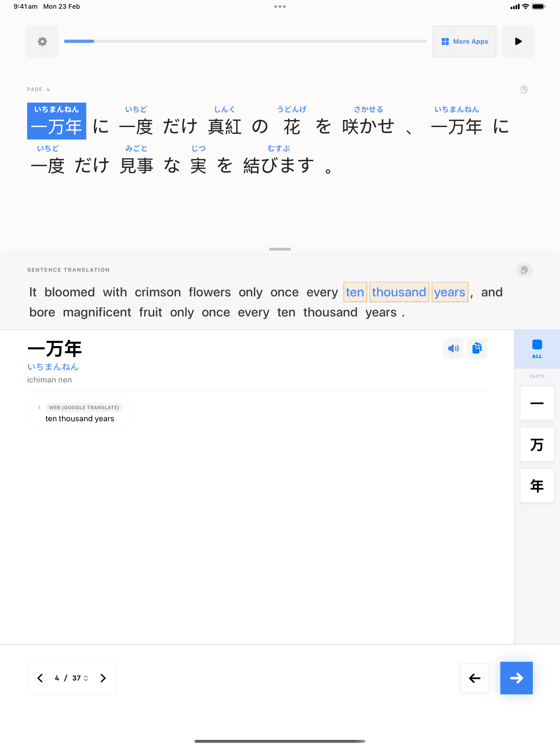
Task: Select the 万 part tile
Action: click(x=537, y=444)
